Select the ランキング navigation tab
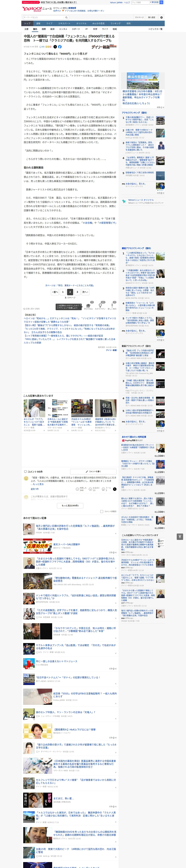This screenshot has height=868, width=186. pyautogui.click(x=115, y=23)
